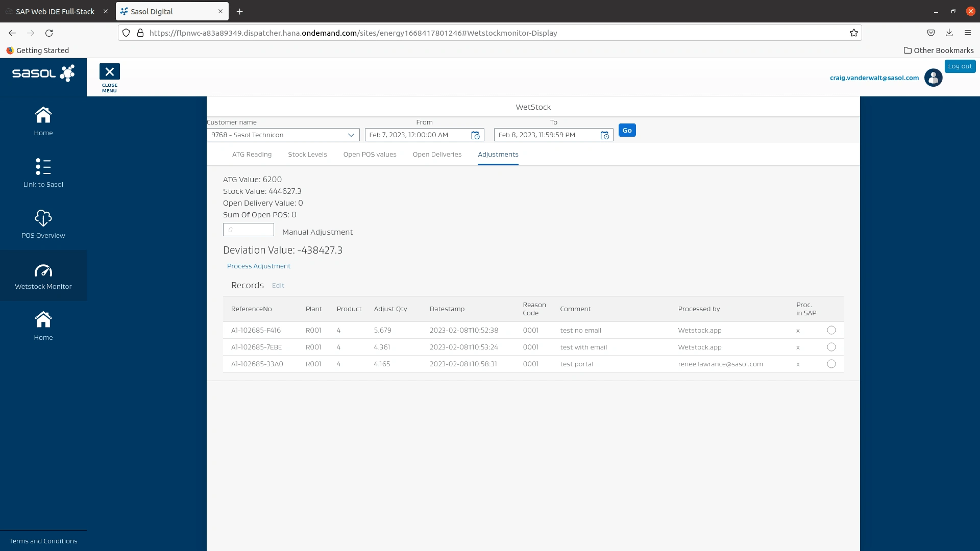Open the From date calendar picker
The height and width of the screenshot is (551, 980).
point(475,135)
